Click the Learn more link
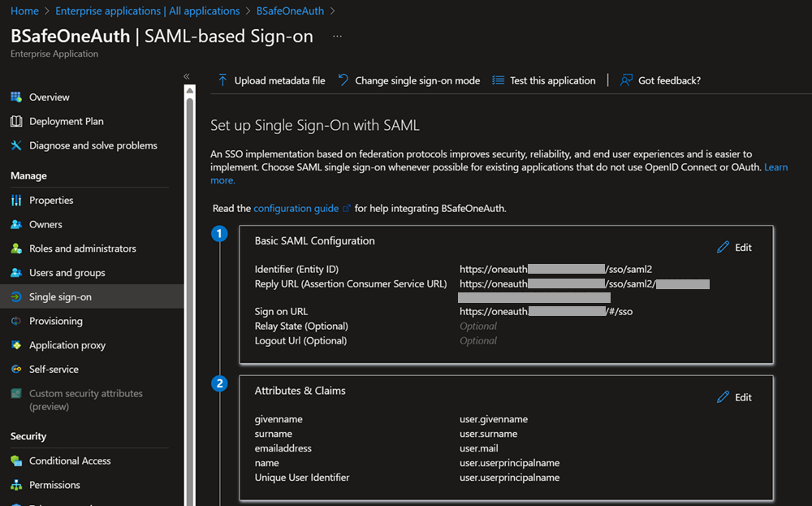The width and height of the screenshot is (812, 506). (x=775, y=167)
